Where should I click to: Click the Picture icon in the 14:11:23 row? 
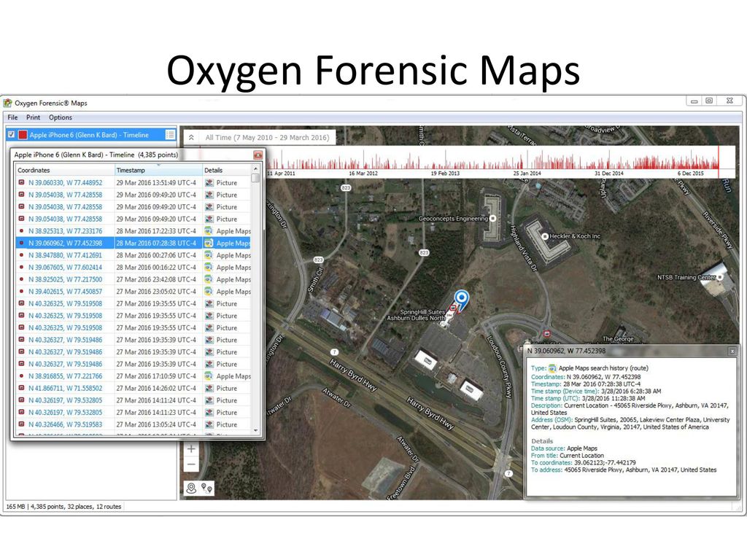pyautogui.click(x=209, y=413)
